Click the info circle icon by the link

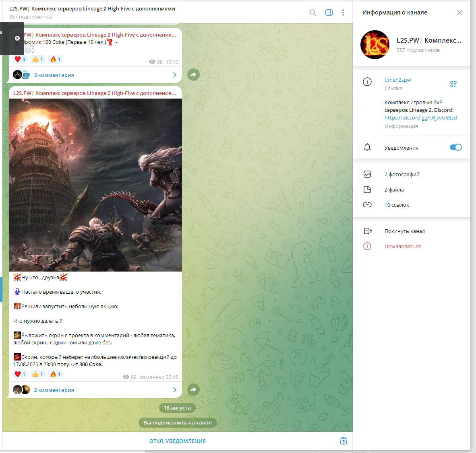[x=367, y=82]
